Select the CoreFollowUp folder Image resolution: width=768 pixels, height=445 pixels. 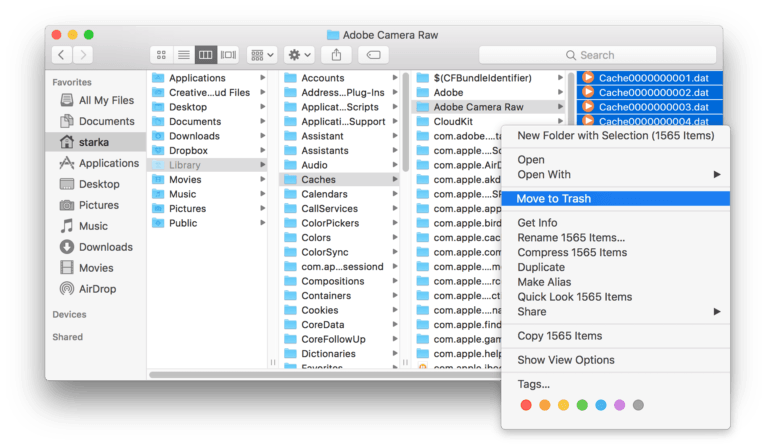340,339
